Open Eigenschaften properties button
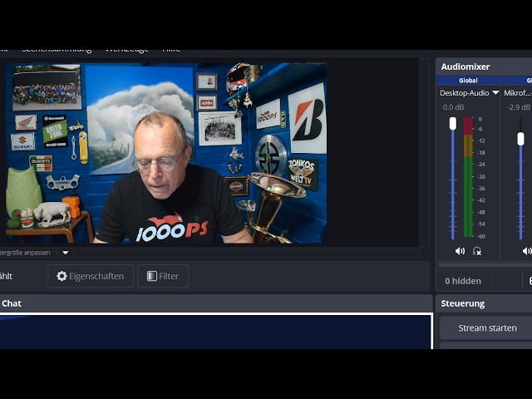Image resolution: width=532 pixels, height=399 pixels. click(91, 276)
